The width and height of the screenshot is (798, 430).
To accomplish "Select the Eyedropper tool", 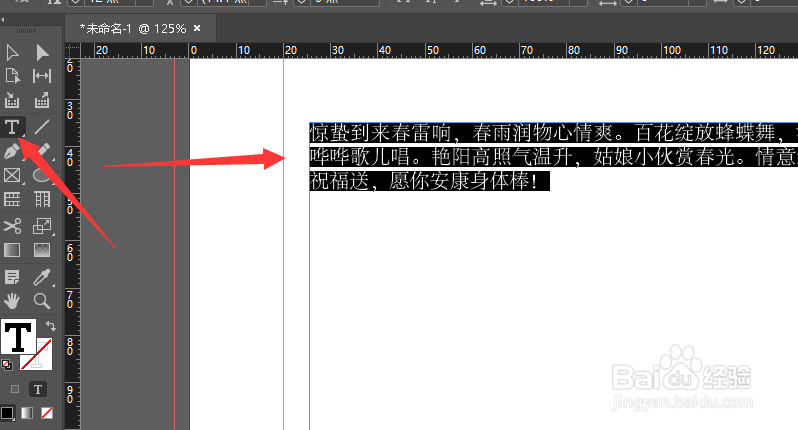I will click(42, 277).
